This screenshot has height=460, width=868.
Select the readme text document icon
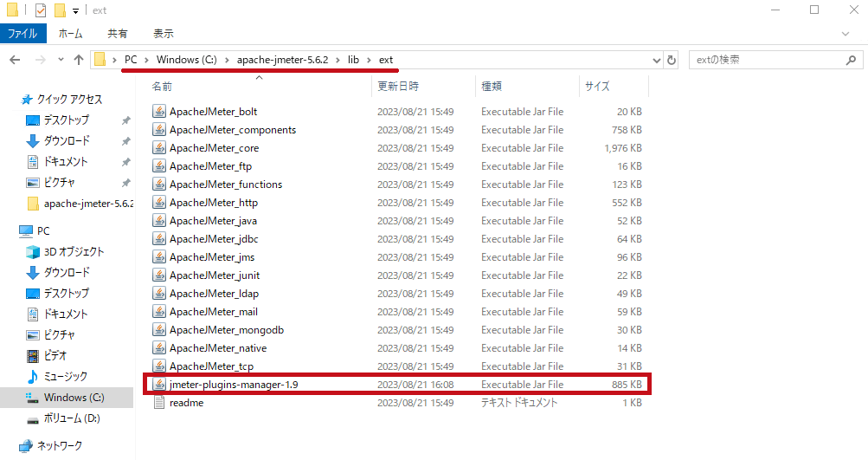coord(159,402)
